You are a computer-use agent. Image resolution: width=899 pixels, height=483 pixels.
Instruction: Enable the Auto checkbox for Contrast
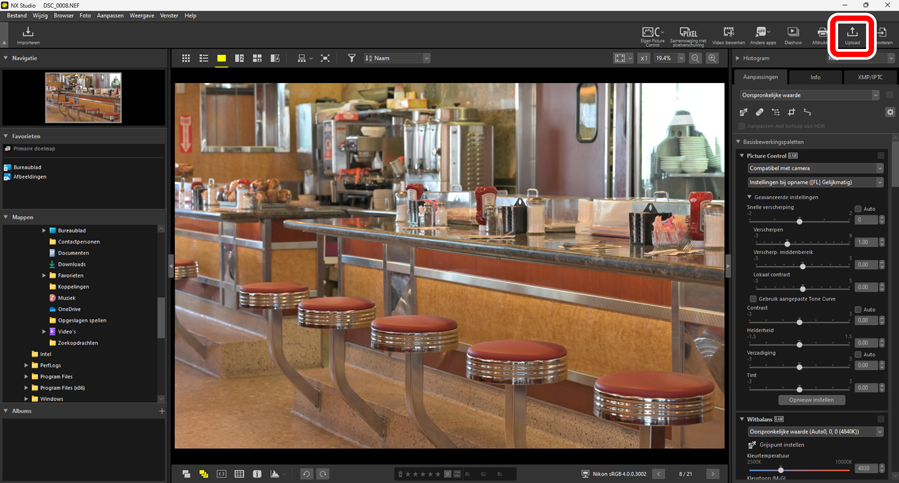click(x=858, y=310)
